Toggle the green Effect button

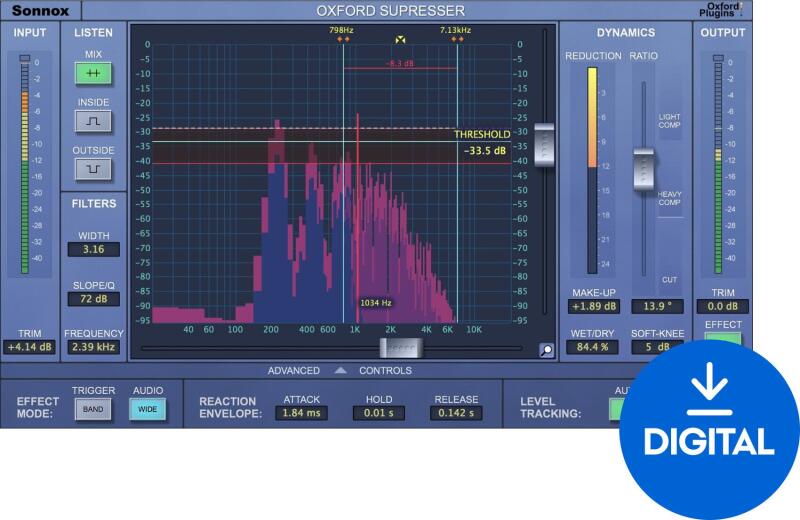pyautogui.click(x=722, y=338)
